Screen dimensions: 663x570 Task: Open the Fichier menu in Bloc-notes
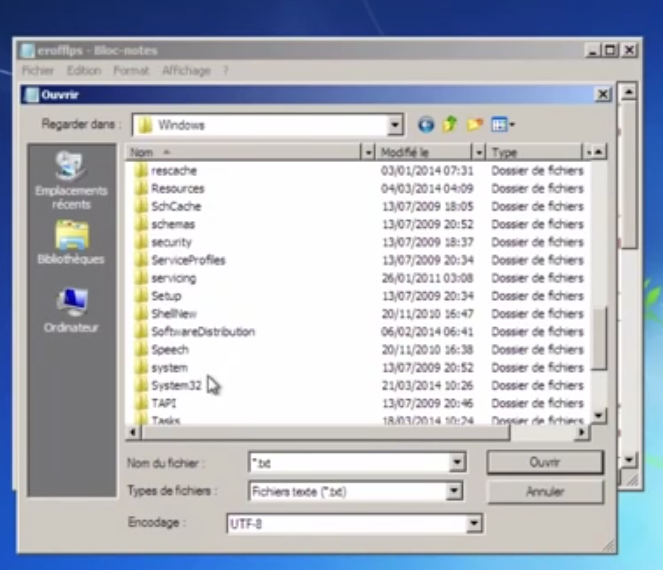click(x=38, y=71)
